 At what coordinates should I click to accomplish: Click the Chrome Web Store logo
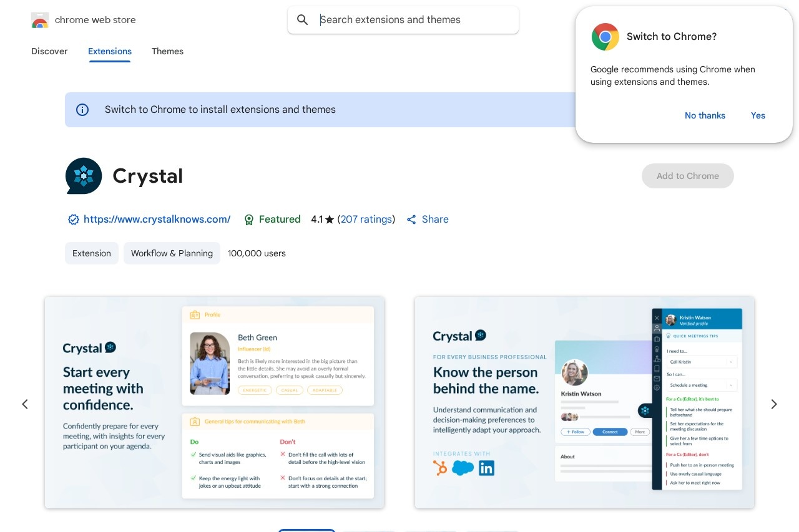click(40, 20)
